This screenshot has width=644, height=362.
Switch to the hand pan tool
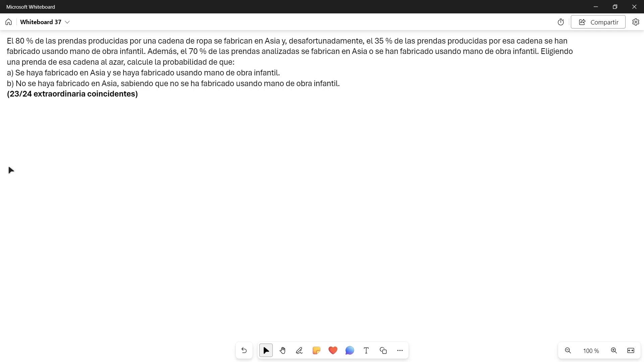[x=282, y=351]
